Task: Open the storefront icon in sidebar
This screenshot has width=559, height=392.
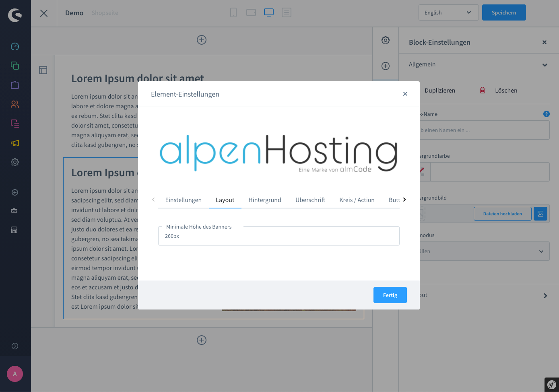Action: pos(14,230)
